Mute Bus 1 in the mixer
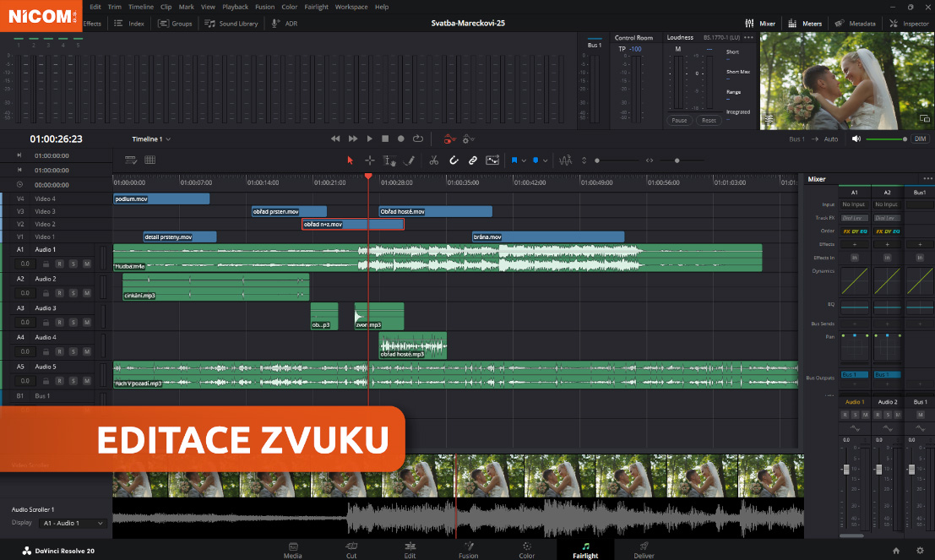Screen dimensions: 935x560 click(920, 415)
